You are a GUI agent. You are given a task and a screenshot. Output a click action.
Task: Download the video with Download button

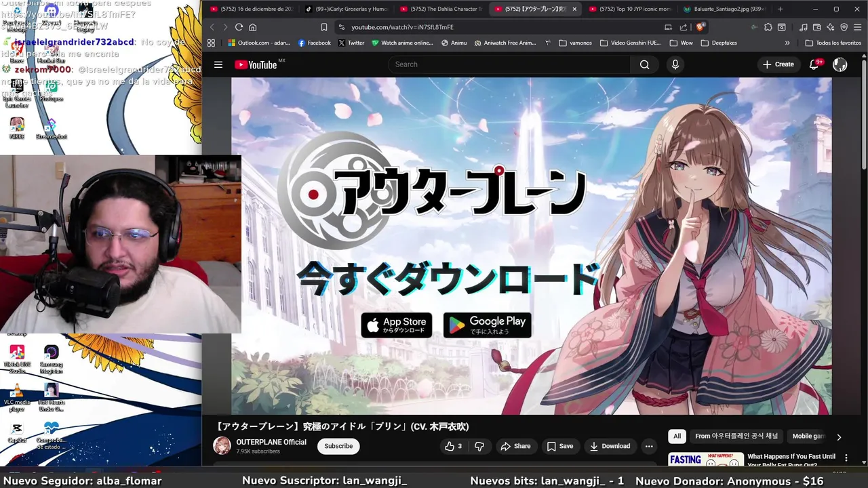point(610,446)
